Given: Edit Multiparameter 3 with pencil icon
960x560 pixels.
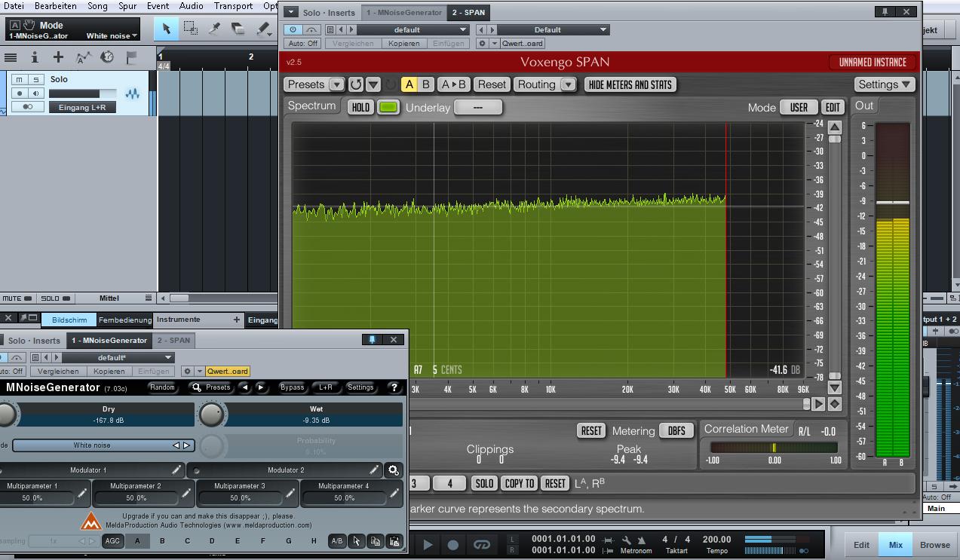Looking at the screenshot, I should (x=290, y=494).
